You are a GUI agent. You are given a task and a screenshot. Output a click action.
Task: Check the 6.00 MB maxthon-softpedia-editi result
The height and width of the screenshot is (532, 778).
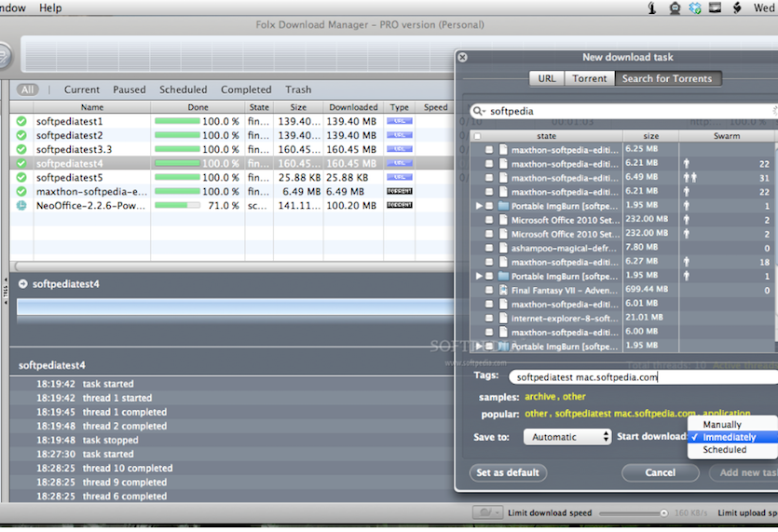coord(489,332)
